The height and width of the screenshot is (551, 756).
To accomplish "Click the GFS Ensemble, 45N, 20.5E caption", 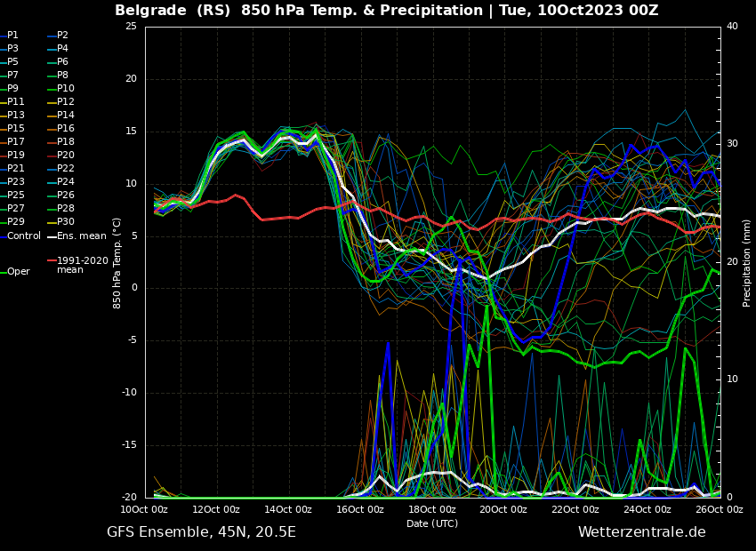I will coord(201,532).
